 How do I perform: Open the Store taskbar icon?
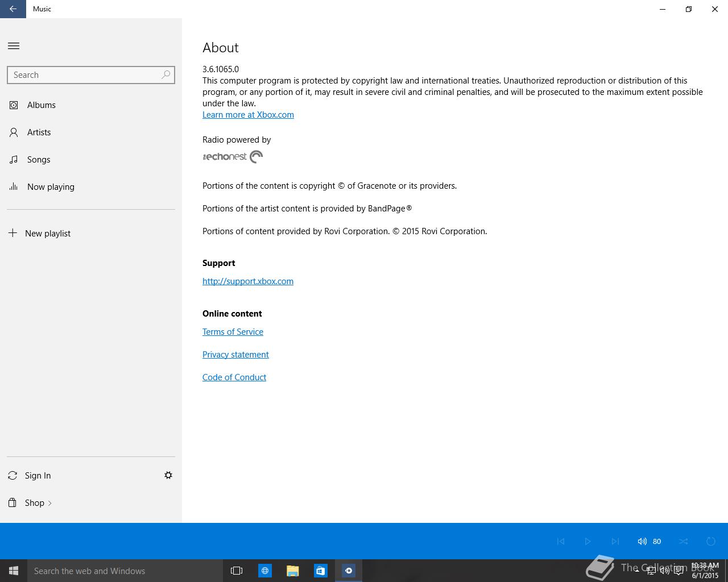click(320, 571)
